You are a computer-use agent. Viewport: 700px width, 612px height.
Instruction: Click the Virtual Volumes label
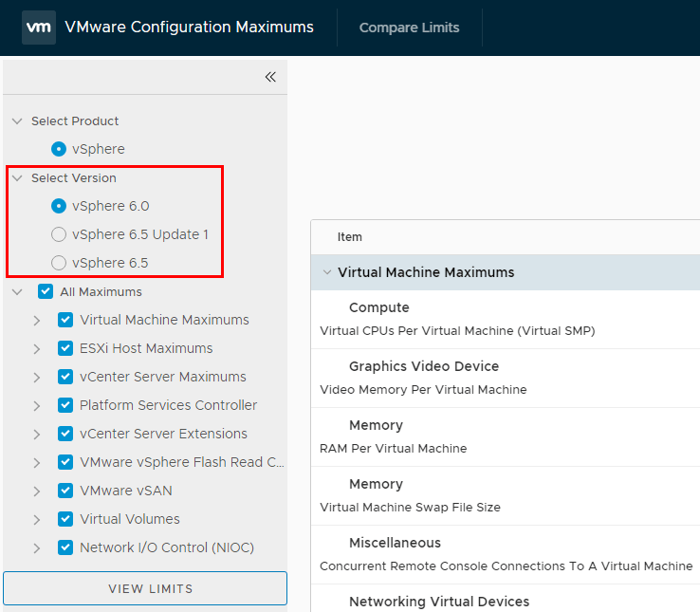[129, 519]
